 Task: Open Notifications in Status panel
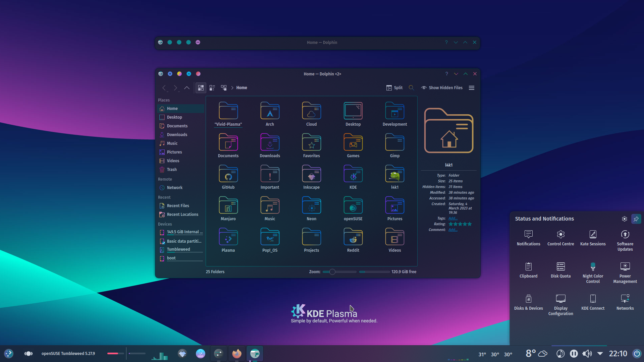[x=529, y=238]
